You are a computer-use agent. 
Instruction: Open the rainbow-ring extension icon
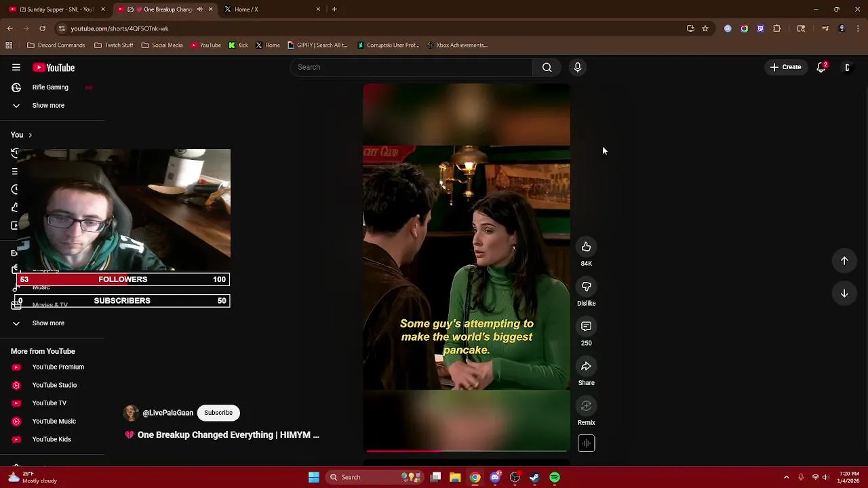744,28
